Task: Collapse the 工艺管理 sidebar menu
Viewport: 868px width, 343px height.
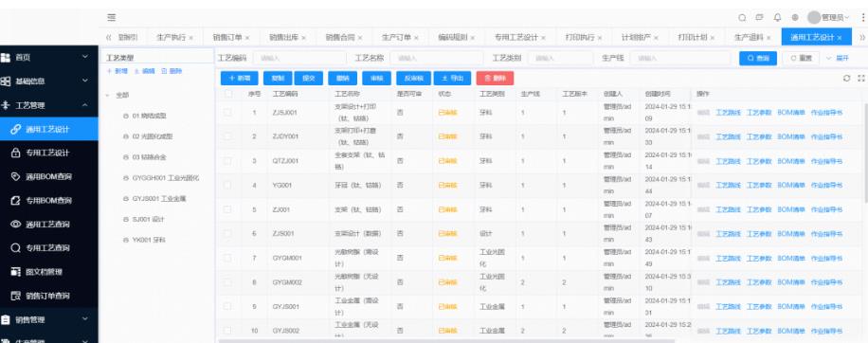Action: tap(48, 105)
